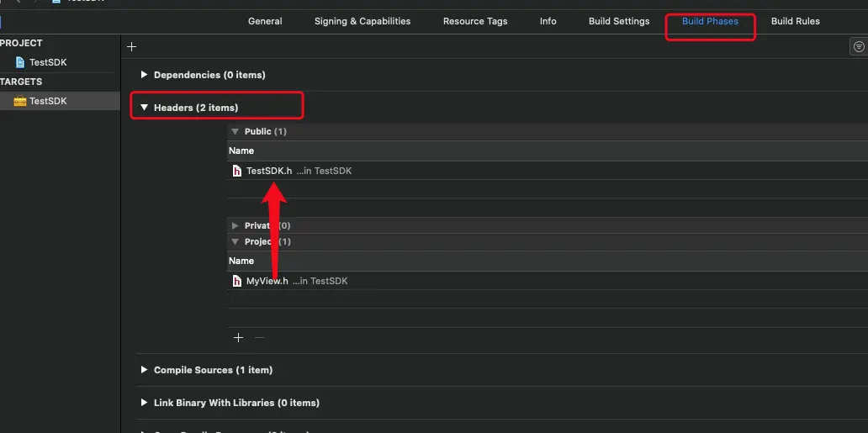This screenshot has width=868, height=433.
Task: Collapse the Public (1) headers group
Action: click(235, 132)
